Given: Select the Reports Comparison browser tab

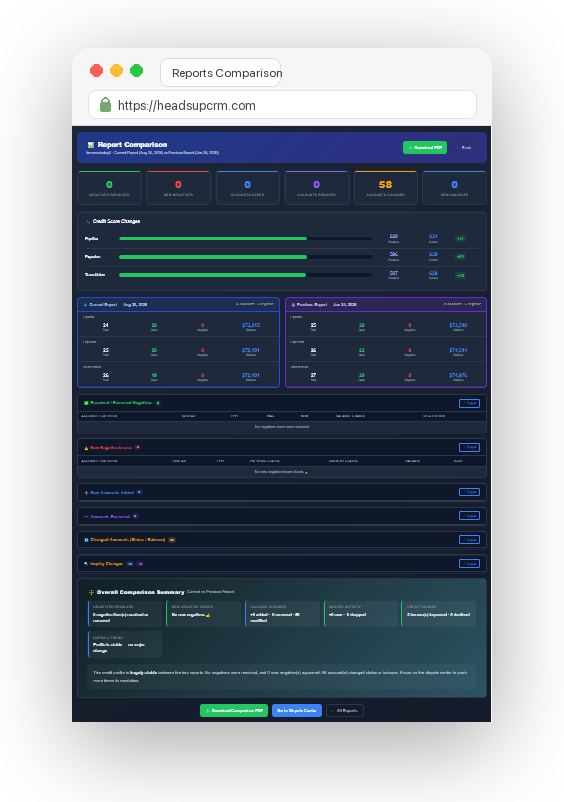Looking at the screenshot, I should coord(221,73).
